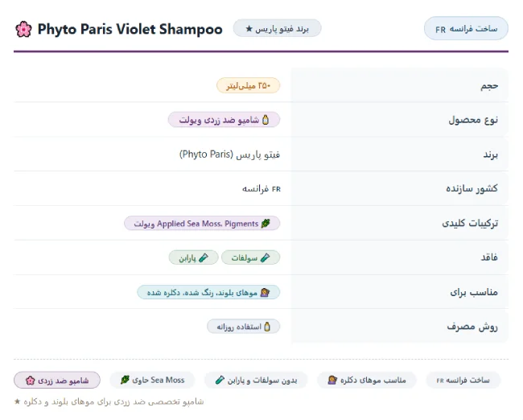Click the bottle icon in violet shampoo type pill
523x420 pixels.
[x=266, y=120]
